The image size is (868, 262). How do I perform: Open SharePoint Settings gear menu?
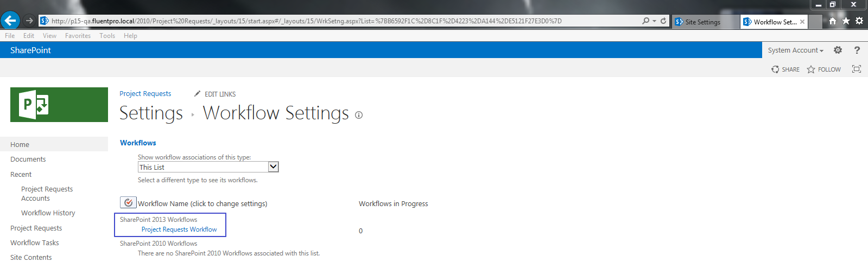(x=838, y=50)
